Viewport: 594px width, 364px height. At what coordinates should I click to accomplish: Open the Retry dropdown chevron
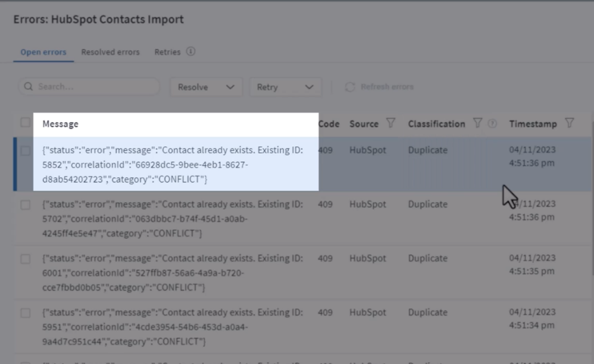coord(308,87)
